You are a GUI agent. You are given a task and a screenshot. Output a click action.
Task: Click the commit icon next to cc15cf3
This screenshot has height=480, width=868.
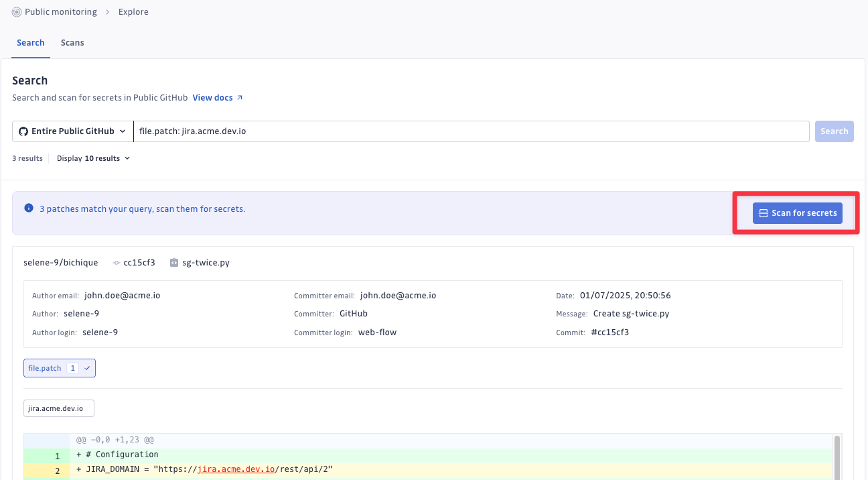pyautogui.click(x=117, y=263)
